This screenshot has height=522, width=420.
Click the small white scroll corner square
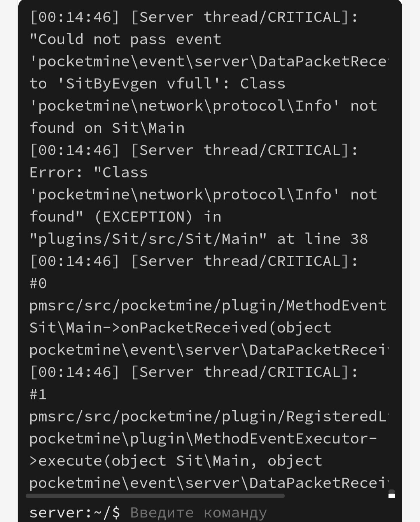pyautogui.click(x=392, y=496)
